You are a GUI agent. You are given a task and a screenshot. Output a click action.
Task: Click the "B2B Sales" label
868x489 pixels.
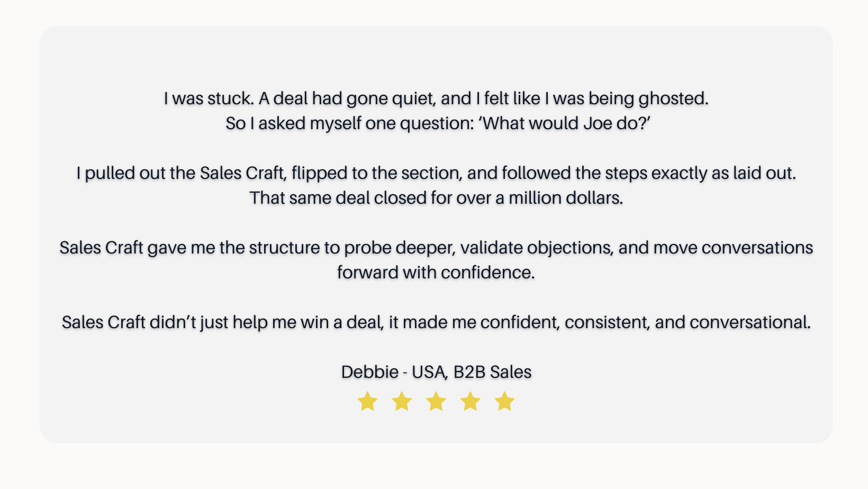tap(492, 372)
